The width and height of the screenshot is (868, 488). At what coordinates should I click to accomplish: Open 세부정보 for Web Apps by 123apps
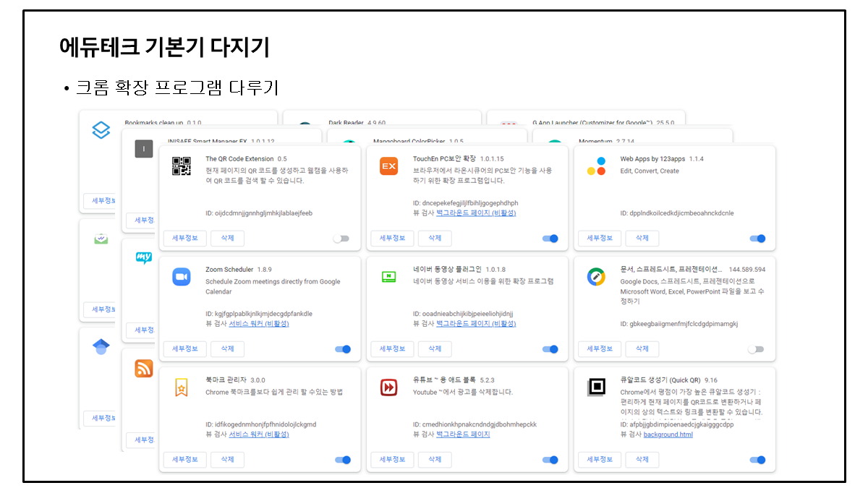[x=600, y=238]
